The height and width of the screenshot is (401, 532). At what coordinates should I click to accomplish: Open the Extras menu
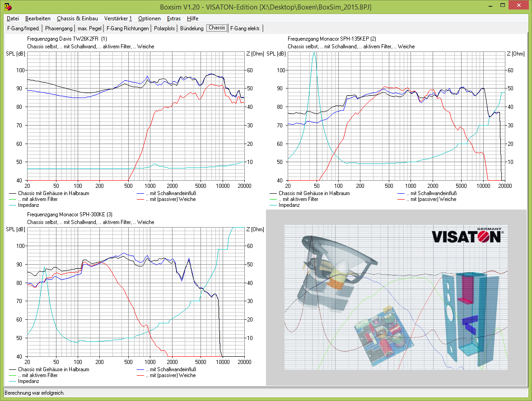[174, 19]
